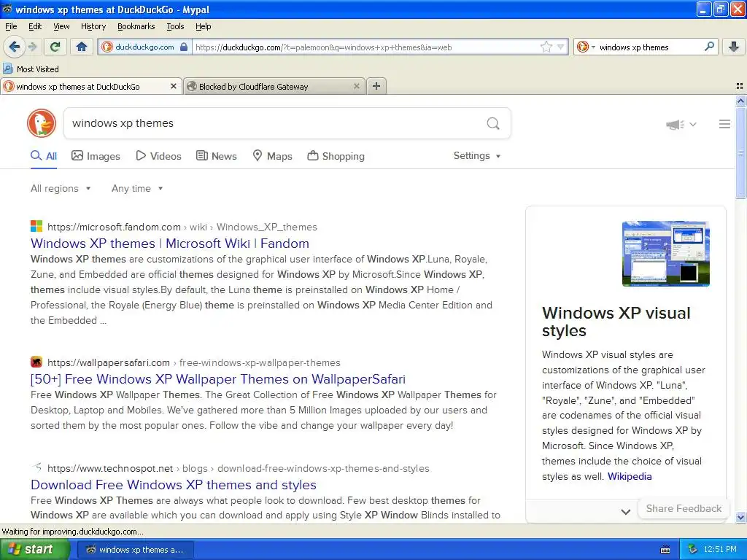Click the microsoft.fandom.com result URL
Image resolution: width=747 pixels, height=560 pixels.
182,227
